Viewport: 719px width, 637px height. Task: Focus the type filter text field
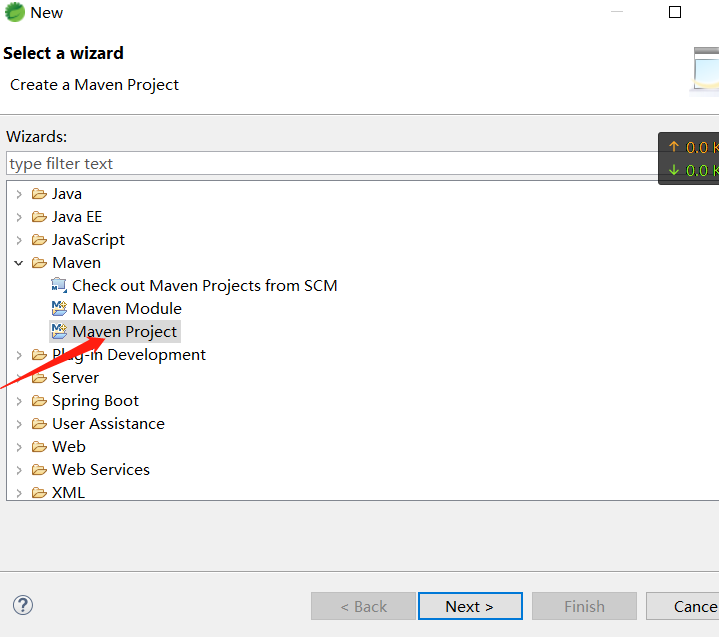click(x=332, y=163)
